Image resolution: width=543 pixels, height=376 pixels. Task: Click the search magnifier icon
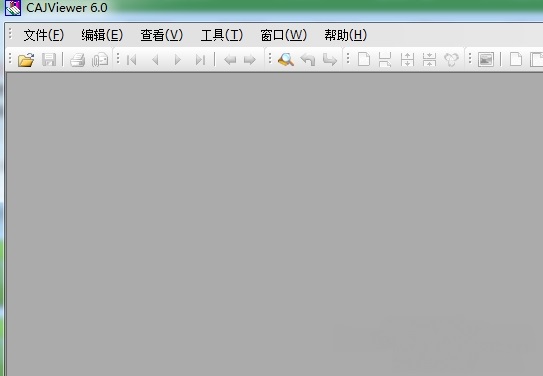pyautogui.click(x=286, y=60)
